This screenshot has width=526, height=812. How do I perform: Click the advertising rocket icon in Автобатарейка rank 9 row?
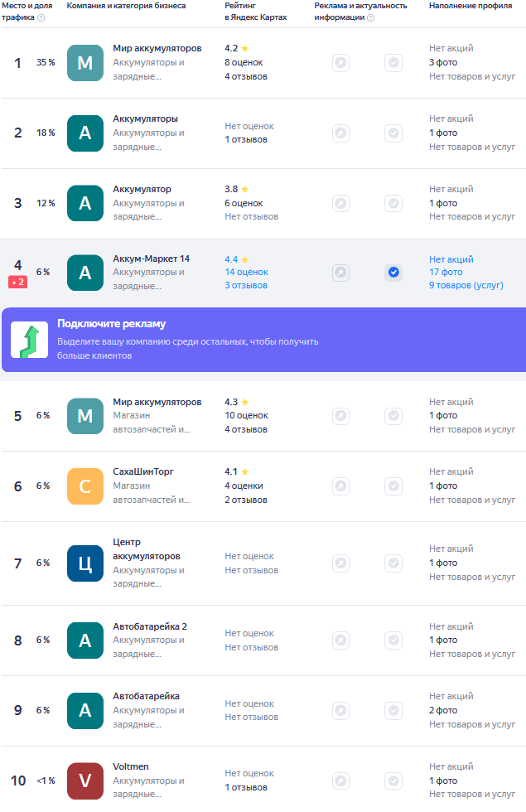pos(340,711)
